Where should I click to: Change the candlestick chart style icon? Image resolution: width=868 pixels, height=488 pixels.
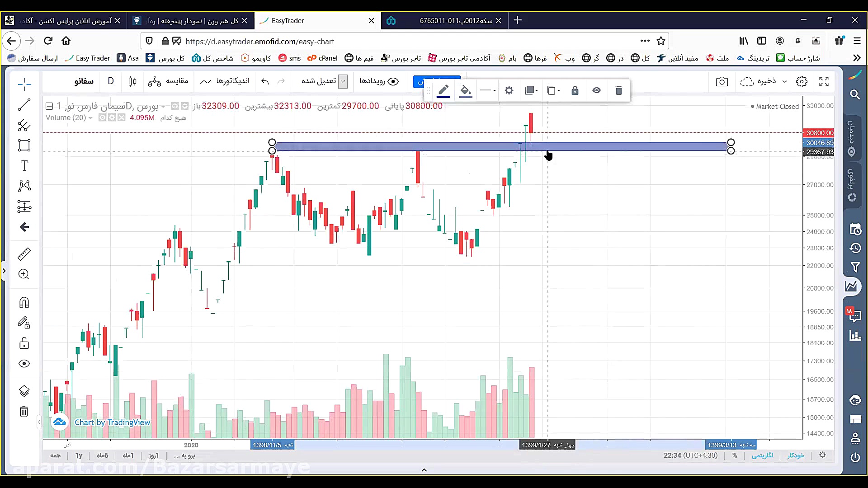pos(132,81)
